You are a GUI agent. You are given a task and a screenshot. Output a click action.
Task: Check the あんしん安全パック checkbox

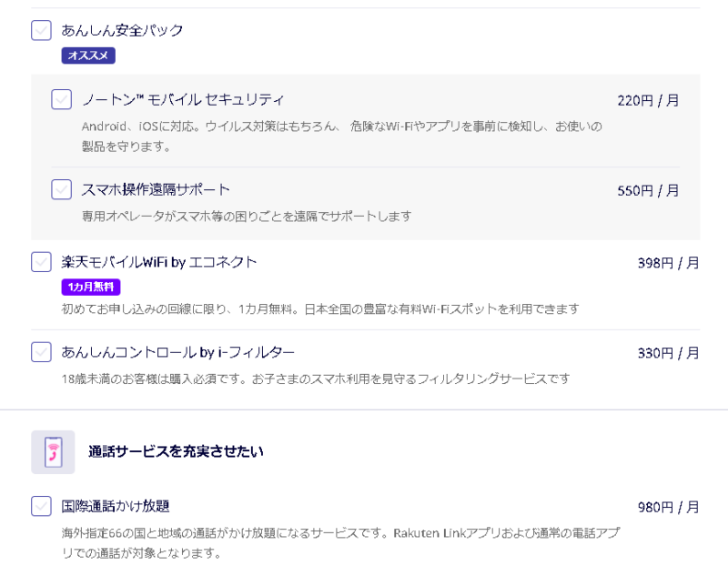[41, 30]
